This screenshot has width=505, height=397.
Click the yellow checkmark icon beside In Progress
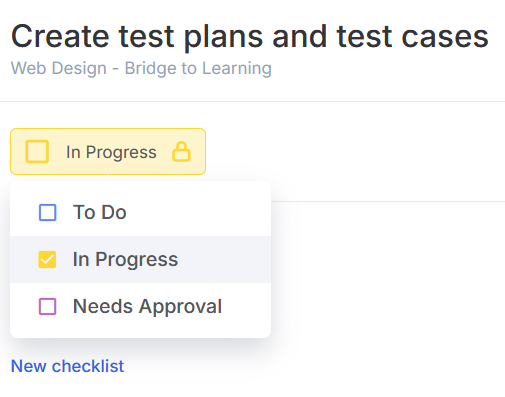click(x=47, y=259)
